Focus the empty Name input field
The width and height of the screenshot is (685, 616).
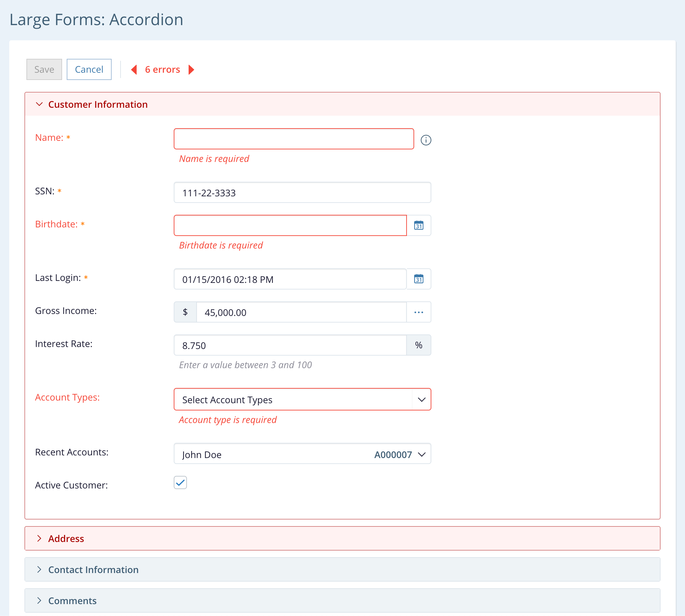click(x=294, y=139)
